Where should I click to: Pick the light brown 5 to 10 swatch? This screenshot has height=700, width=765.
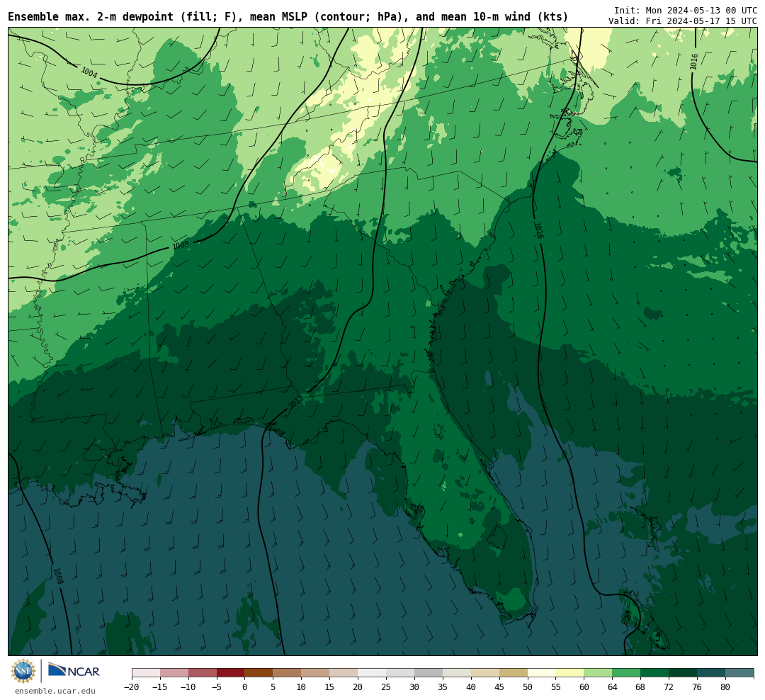coord(288,673)
